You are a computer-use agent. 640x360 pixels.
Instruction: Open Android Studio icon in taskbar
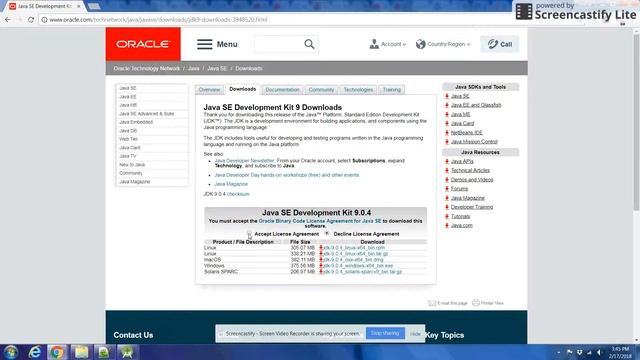click(127, 352)
